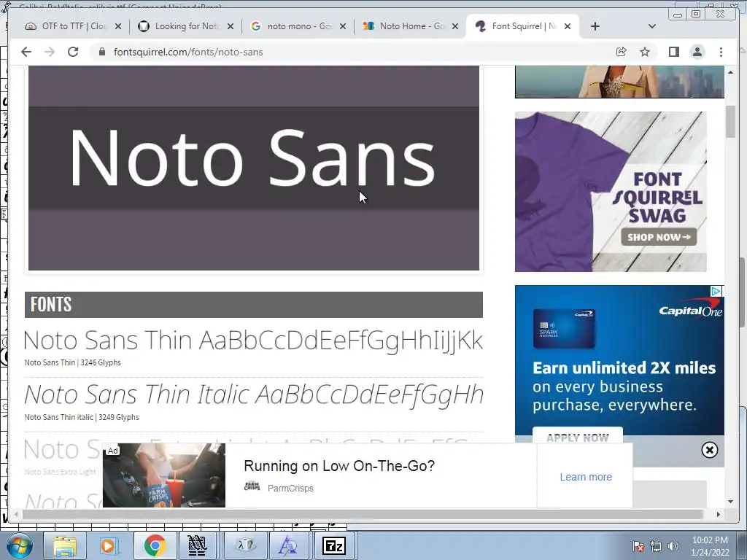Click APPLY NOW in Capital One ad
This screenshot has width=747, height=560.
(x=578, y=437)
